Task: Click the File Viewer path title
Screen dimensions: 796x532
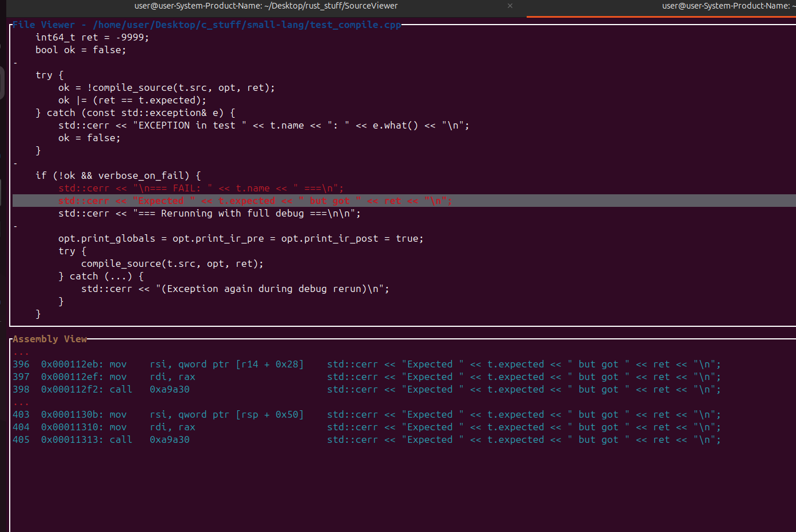Action: [x=206, y=25]
